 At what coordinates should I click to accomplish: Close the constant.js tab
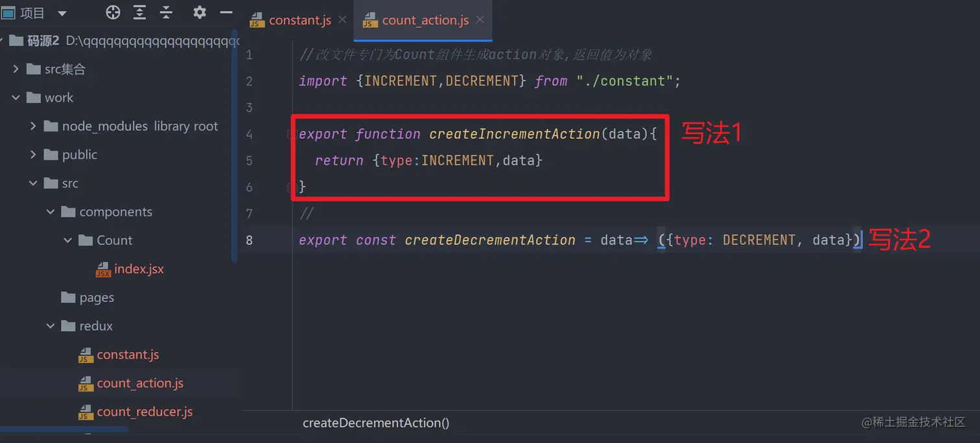(x=342, y=20)
